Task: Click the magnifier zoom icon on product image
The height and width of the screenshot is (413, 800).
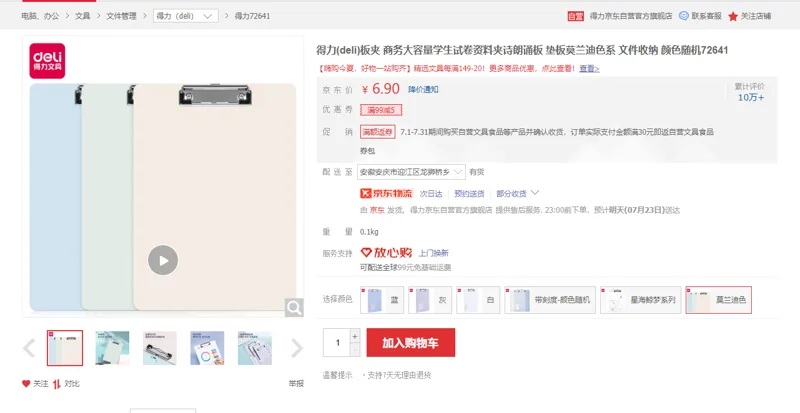Action: click(294, 307)
